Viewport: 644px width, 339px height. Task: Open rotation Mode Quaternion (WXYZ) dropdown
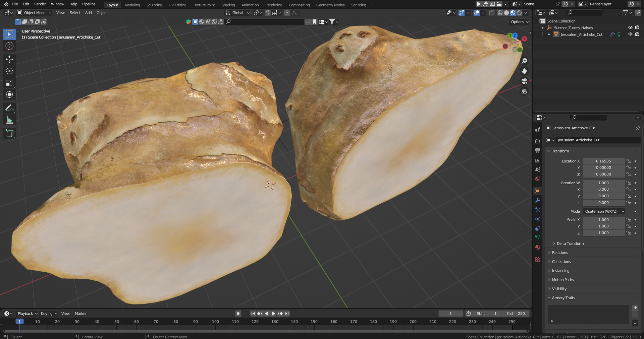pos(604,211)
